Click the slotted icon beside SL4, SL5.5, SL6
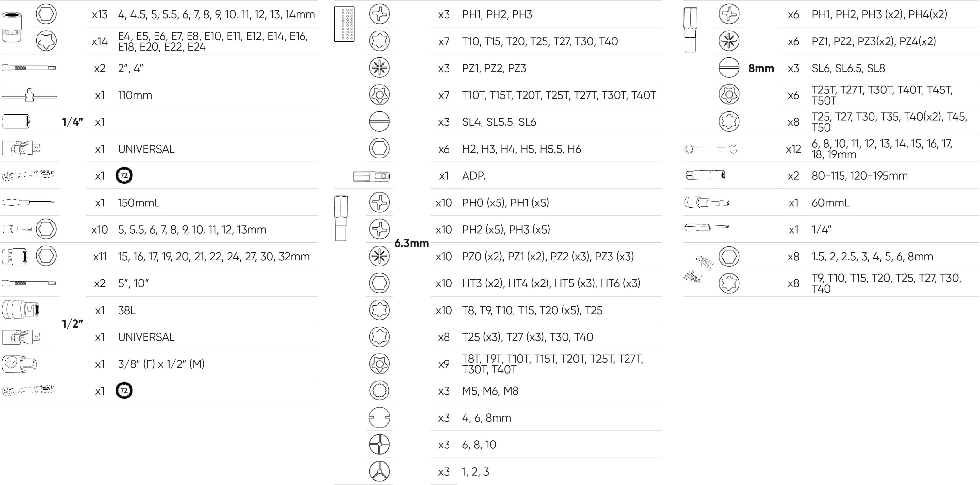The height and width of the screenshot is (485, 980). coord(379,122)
